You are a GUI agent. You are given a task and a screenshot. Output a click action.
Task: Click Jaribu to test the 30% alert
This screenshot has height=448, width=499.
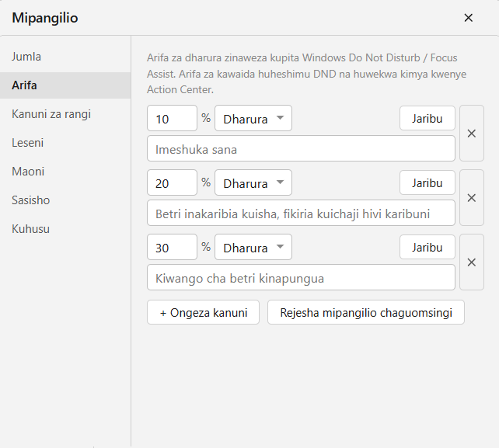point(427,247)
